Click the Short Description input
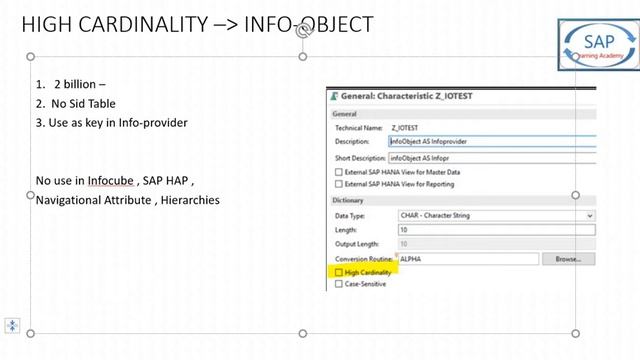The width and height of the screenshot is (640, 360). (x=492, y=158)
